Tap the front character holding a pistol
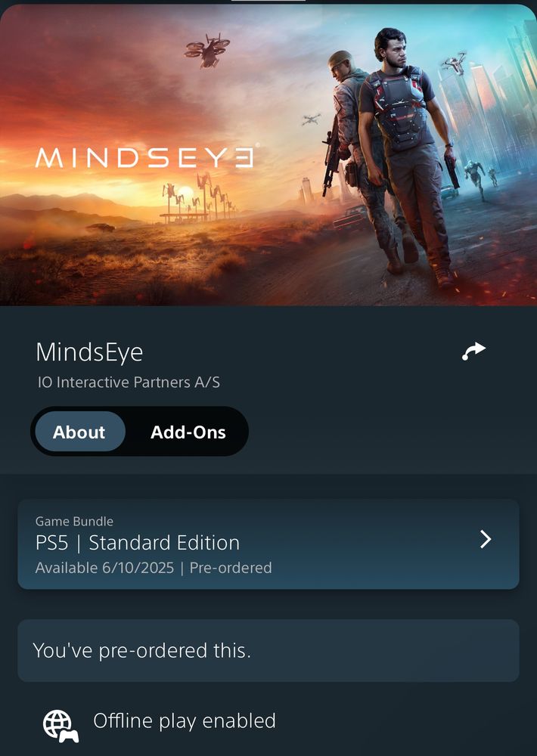 coord(409,154)
